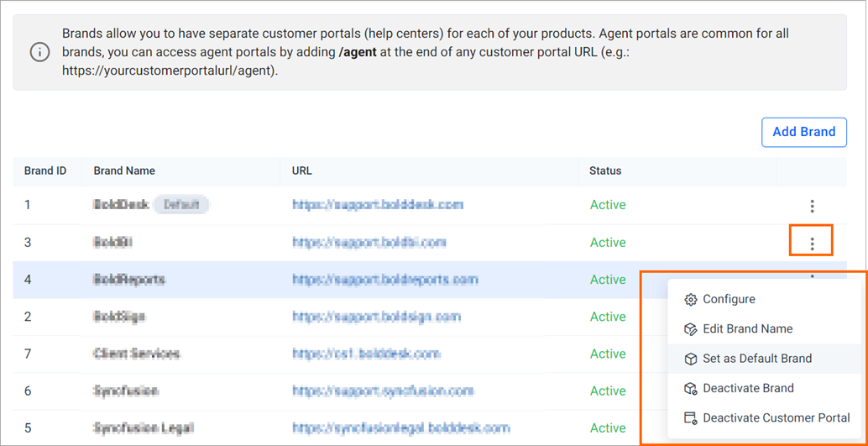Image resolution: width=868 pixels, height=446 pixels.
Task: Open the URL link for Brand ID 6
Action: coord(383,391)
